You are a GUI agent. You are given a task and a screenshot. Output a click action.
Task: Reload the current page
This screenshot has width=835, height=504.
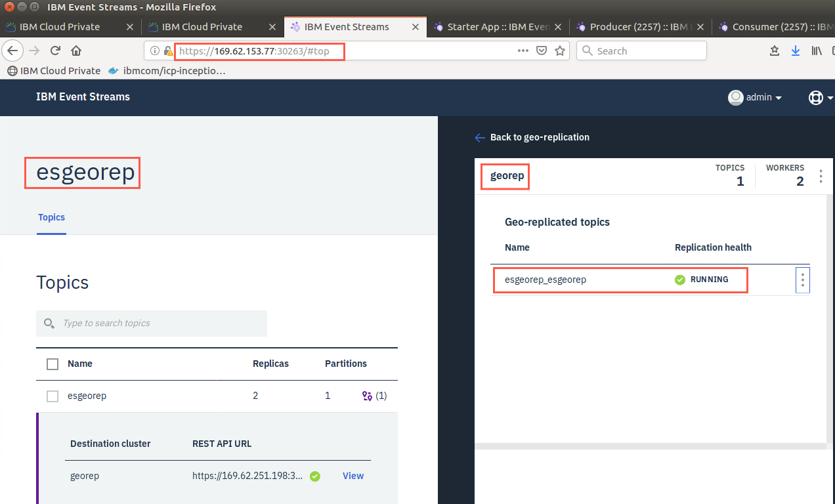(x=55, y=51)
